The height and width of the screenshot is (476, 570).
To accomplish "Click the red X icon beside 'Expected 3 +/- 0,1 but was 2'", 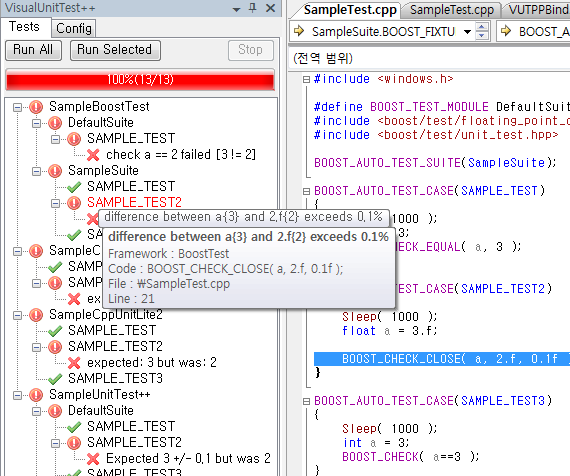I will tap(93, 459).
